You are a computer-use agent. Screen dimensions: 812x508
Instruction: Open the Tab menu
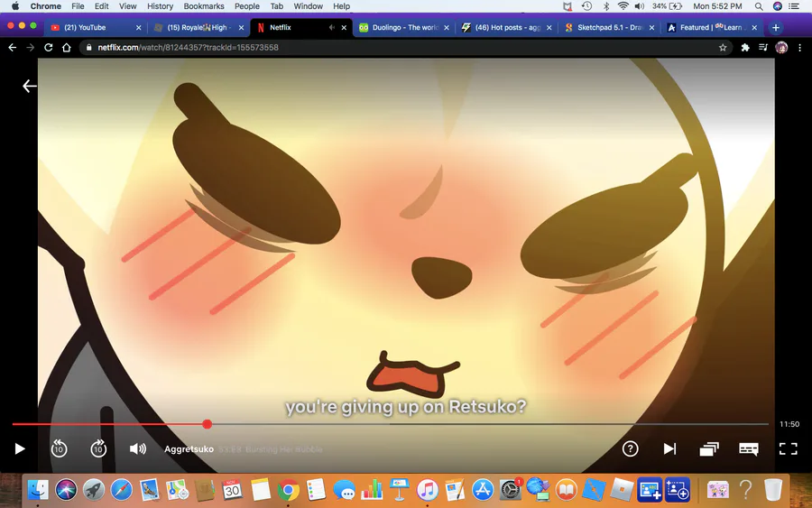pos(277,6)
